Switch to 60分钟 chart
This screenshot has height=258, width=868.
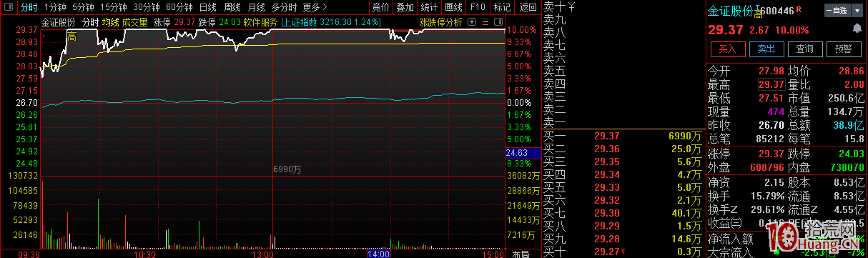pyautogui.click(x=180, y=7)
